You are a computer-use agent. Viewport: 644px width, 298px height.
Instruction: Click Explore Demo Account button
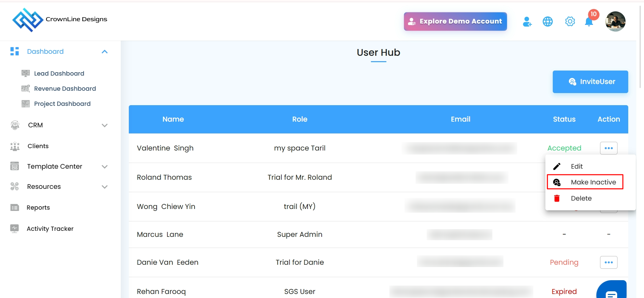(x=455, y=22)
